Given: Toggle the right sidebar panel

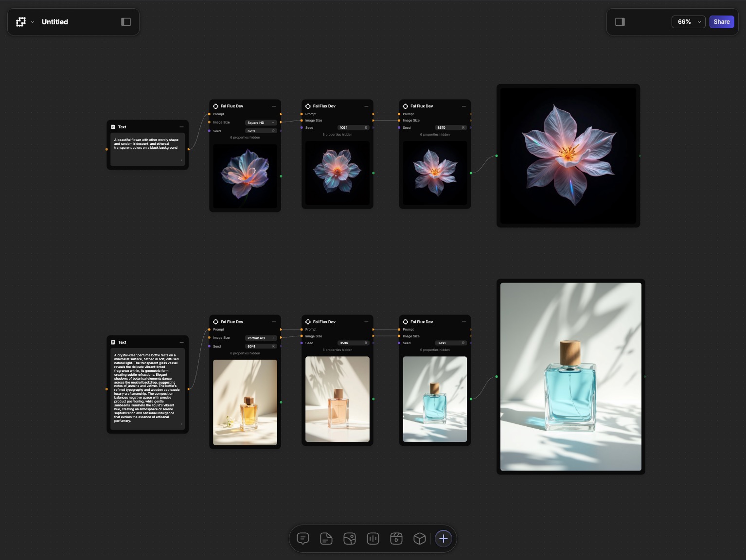Looking at the screenshot, I should pos(620,22).
